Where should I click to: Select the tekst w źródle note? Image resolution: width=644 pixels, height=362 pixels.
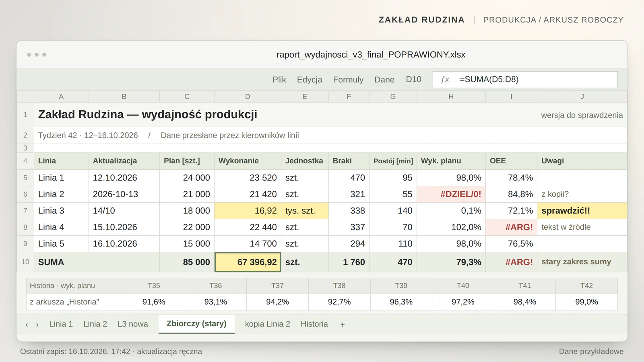point(582,227)
